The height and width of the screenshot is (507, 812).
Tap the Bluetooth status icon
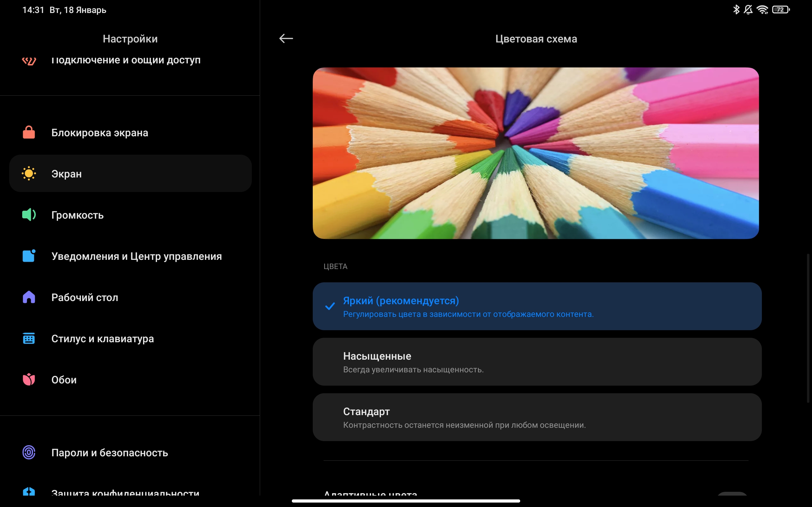736,10
